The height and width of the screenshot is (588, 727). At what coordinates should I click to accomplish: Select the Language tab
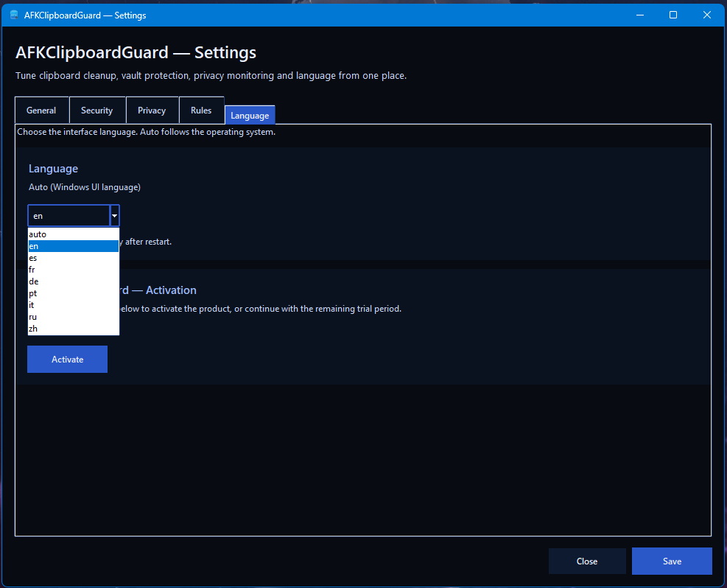(x=250, y=116)
